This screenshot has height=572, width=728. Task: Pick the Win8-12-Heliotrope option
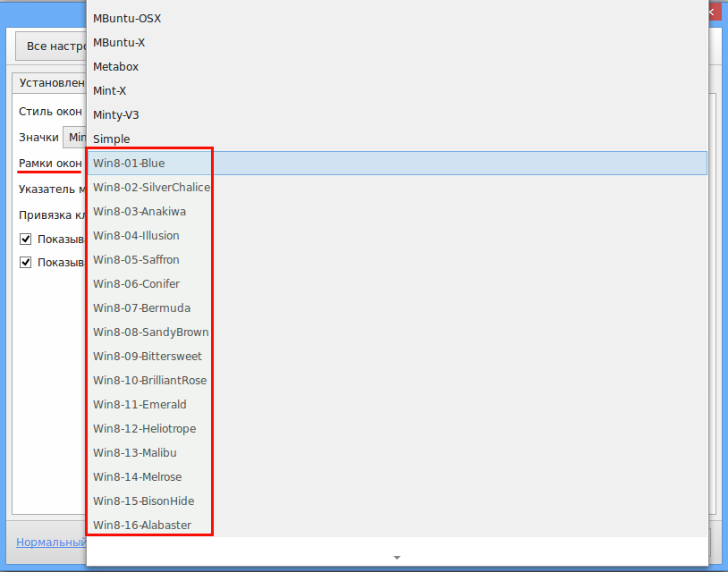pos(397,429)
